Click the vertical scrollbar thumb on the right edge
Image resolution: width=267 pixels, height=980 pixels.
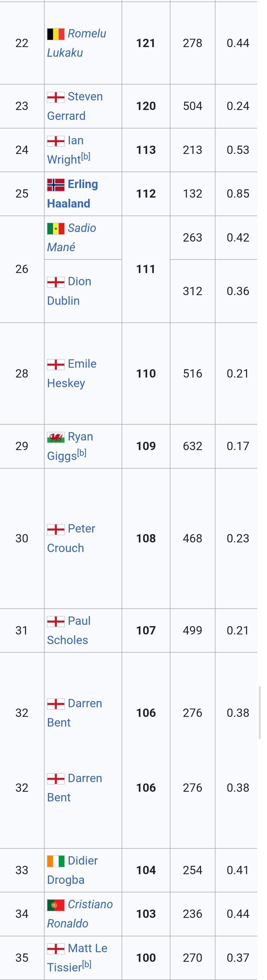260,712
